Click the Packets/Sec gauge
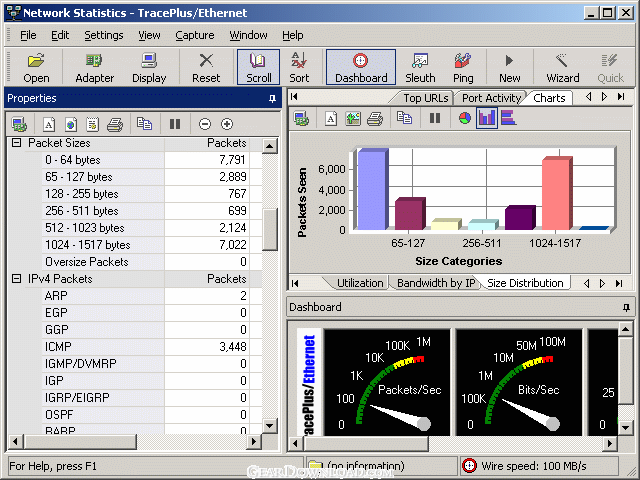Screen dimensions: 640x480 tap(387, 382)
